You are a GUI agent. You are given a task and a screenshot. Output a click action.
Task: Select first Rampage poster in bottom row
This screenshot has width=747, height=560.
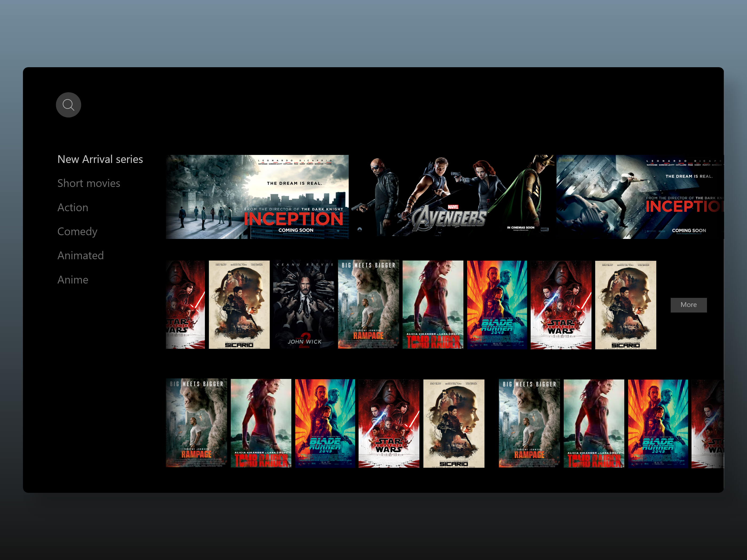196,423
